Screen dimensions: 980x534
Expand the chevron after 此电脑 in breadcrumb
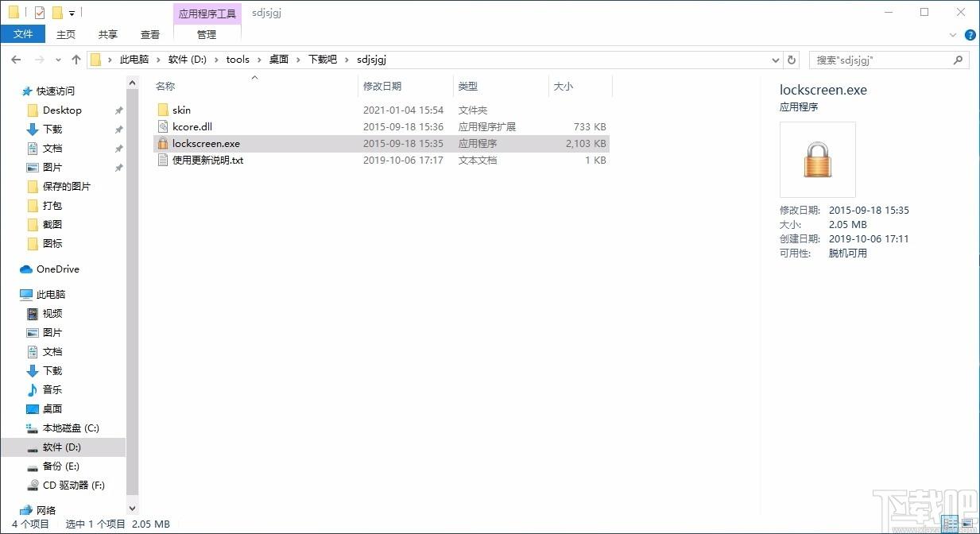pyautogui.click(x=159, y=60)
